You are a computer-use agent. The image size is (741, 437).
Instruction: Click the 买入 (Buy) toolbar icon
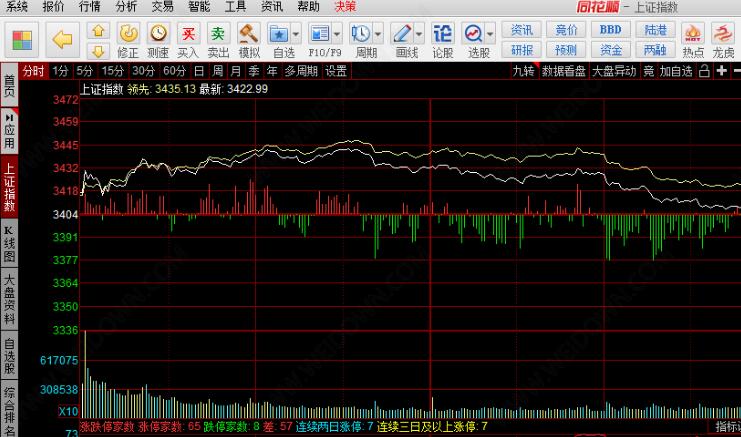coord(187,39)
